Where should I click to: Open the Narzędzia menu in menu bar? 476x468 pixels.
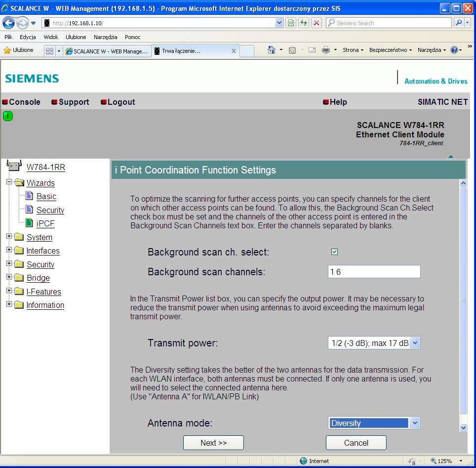(x=105, y=37)
